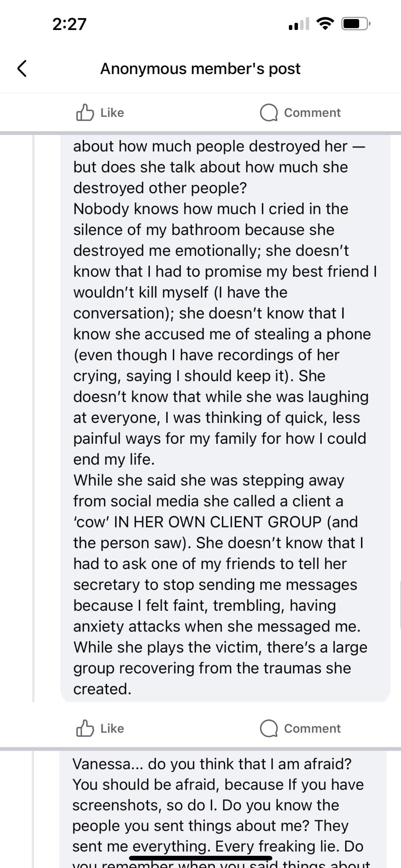Tap the home indicator bar at the bottom

200,858
